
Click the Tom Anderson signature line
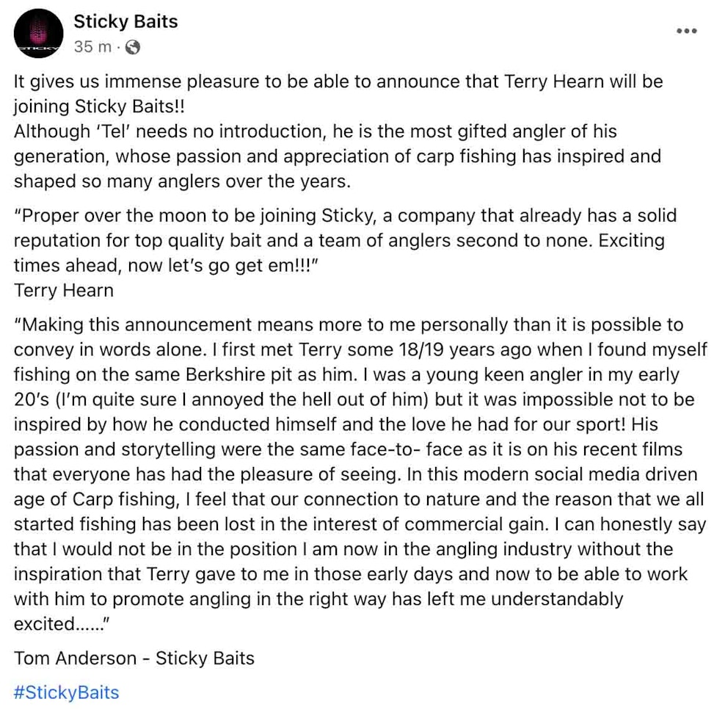(x=134, y=658)
